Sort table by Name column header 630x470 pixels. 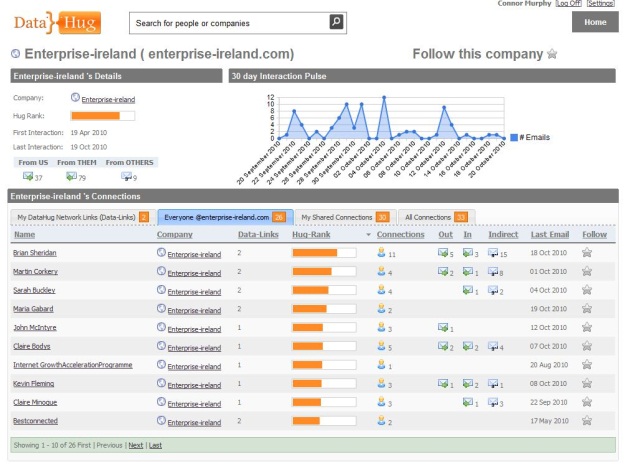[x=24, y=235]
